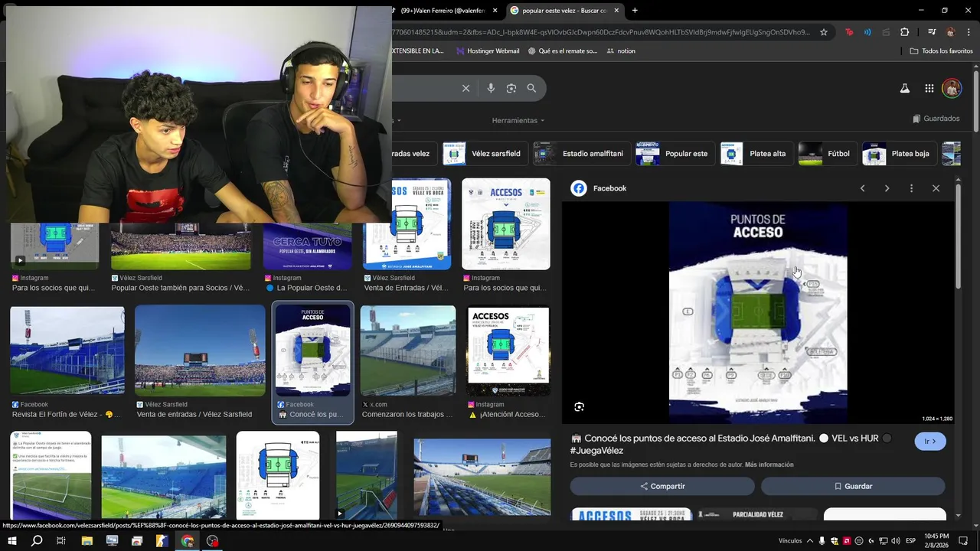Image resolution: width=980 pixels, height=551 pixels.
Task: Clear the Google search box
Action: 465,88
